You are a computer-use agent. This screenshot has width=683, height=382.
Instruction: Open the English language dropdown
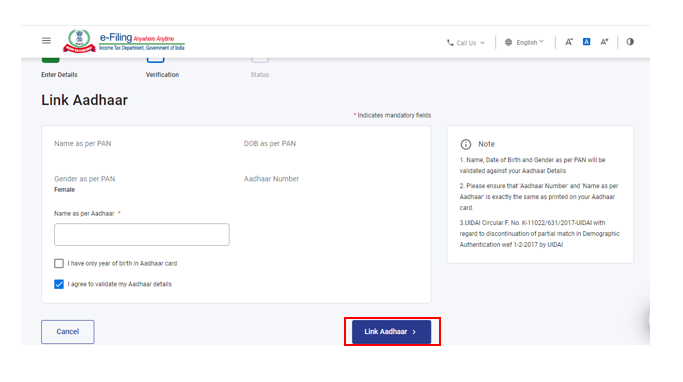(x=524, y=42)
